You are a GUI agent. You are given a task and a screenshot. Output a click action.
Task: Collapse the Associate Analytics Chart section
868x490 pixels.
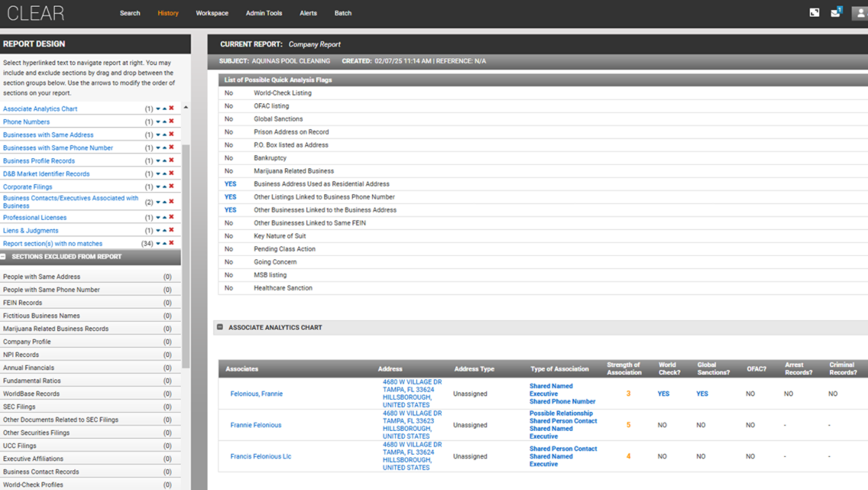click(x=220, y=327)
